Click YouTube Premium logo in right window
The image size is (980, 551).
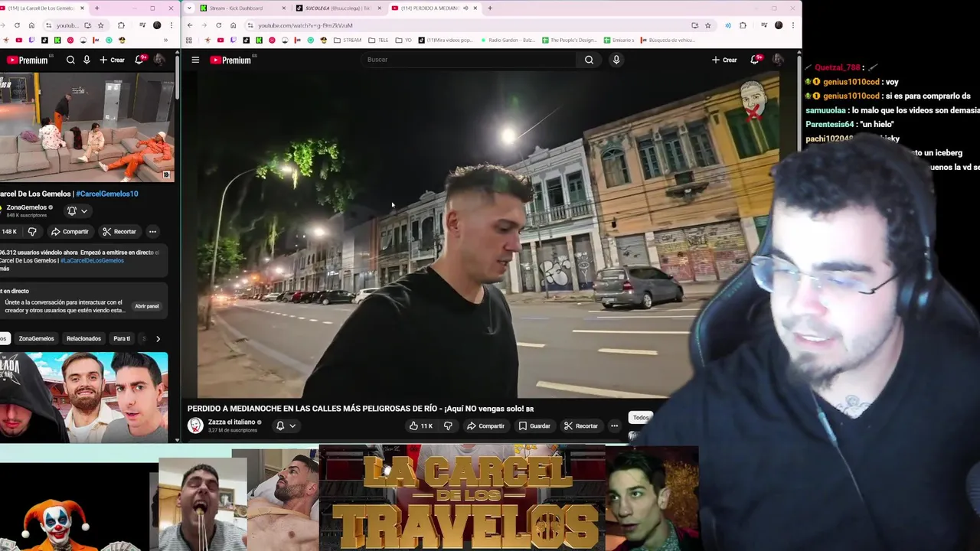click(x=230, y=60)
